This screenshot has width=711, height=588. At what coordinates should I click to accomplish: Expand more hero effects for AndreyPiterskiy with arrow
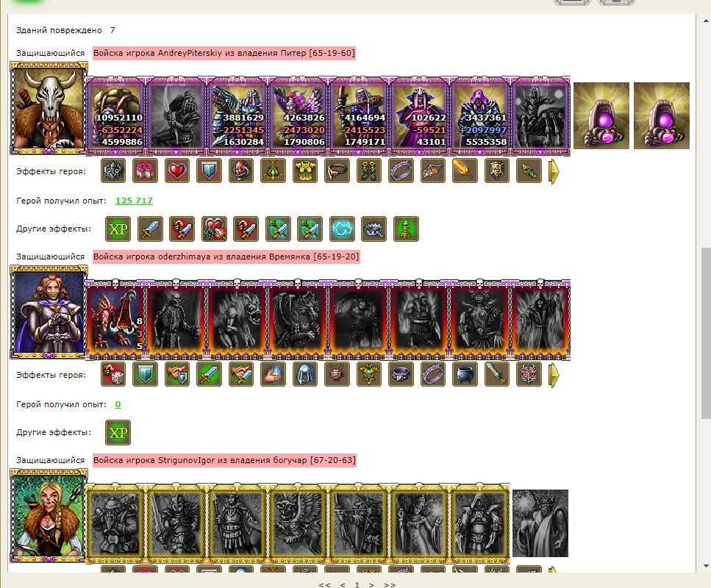554,172
